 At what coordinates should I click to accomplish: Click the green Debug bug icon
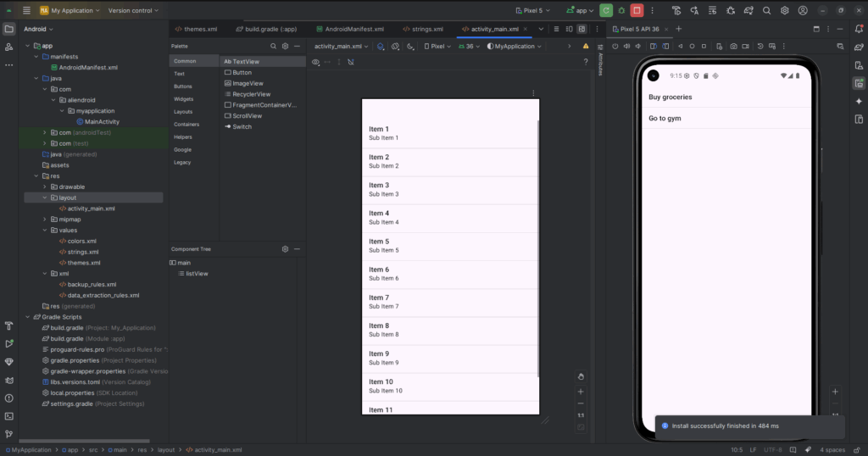click(621, 10)
